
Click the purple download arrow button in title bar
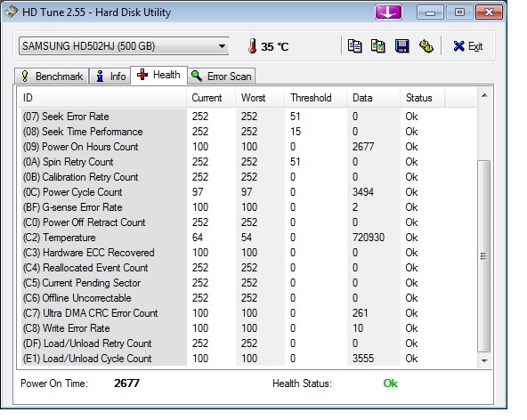click(388, 12)
